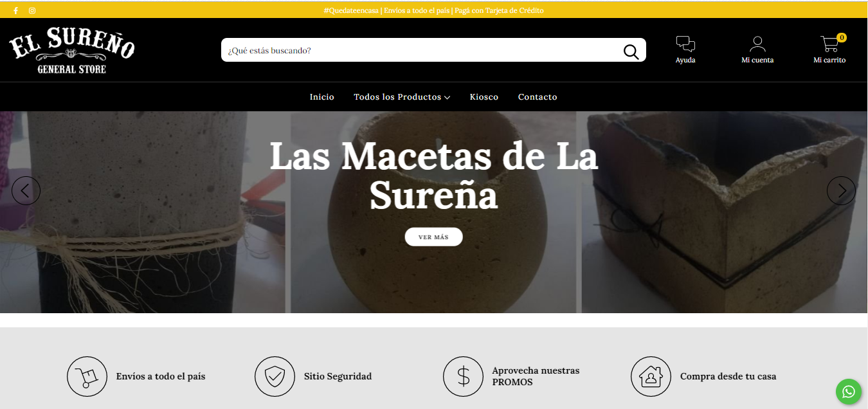Go to Inicio menu item

[322, 97]
